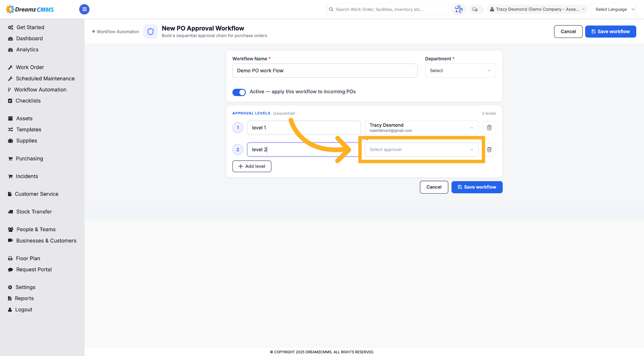Toggle the Active workflow switch

(x=239, y=92)
